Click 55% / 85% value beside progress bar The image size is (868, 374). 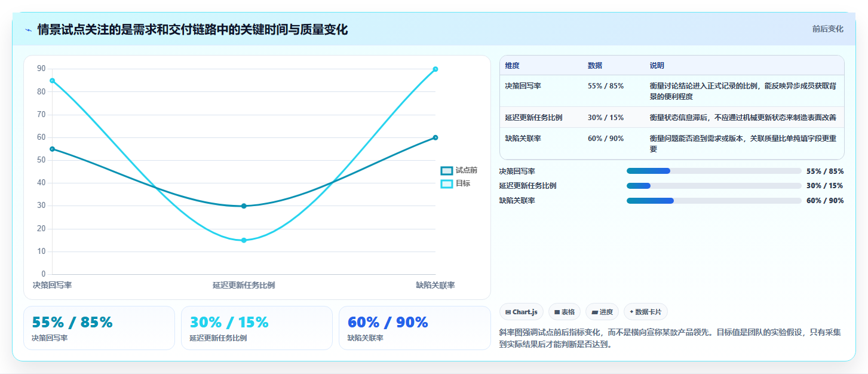click(825, 171)
